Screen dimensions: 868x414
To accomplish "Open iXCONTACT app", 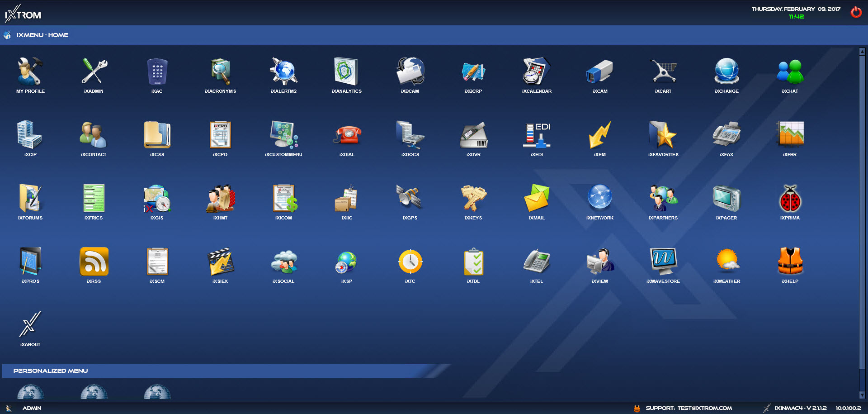I will click(x=94, y=135).
